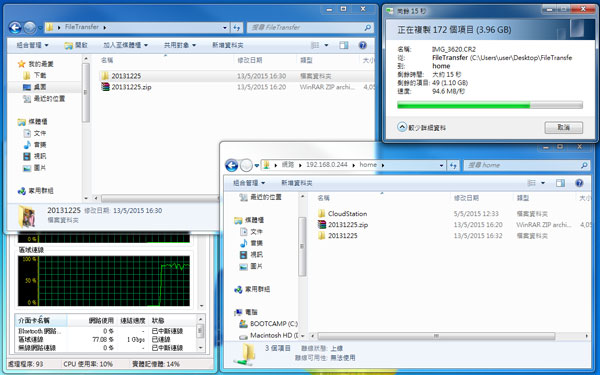Open the address bar history dropdown in FileTransfer
This screenshot has width=600, height=375.
coord(225,28)
